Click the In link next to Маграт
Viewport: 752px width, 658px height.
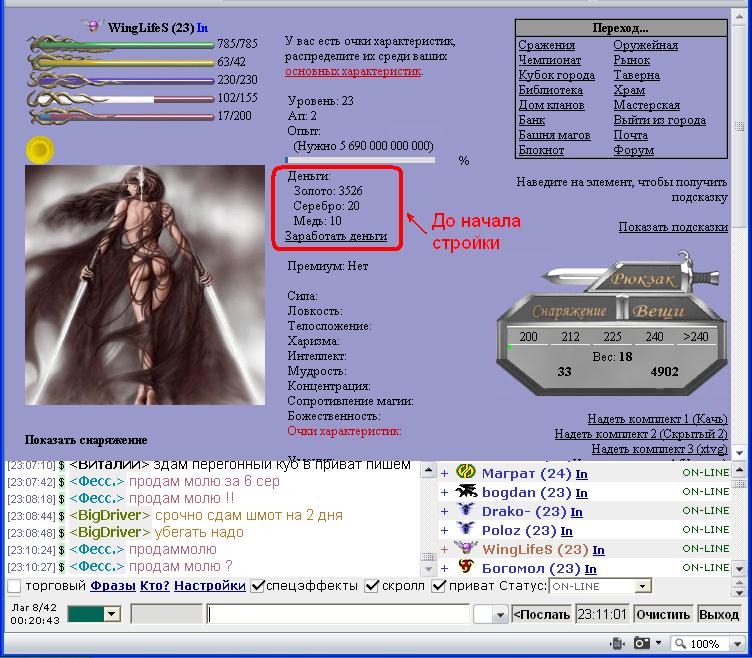click(x=581, y=474)
